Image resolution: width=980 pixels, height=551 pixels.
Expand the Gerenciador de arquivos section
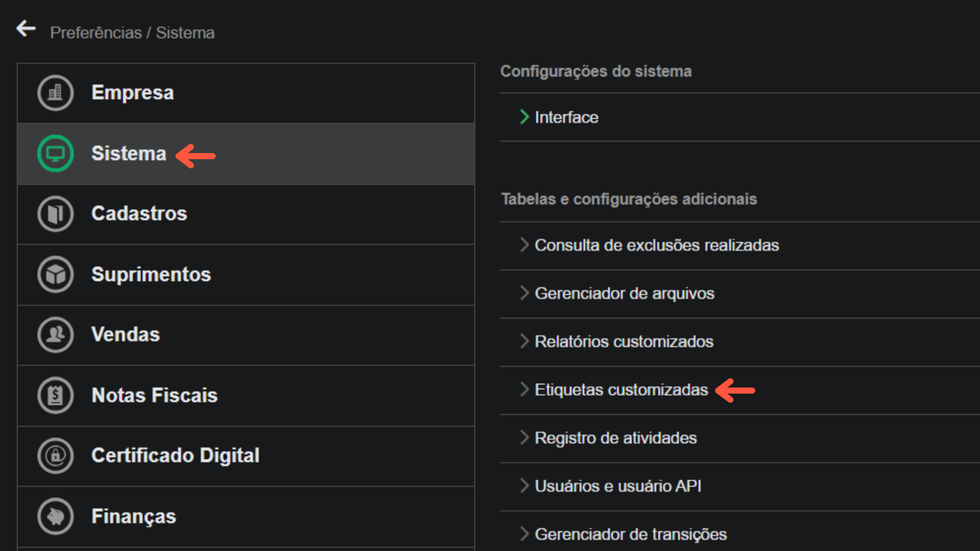[x=624, y=293]
